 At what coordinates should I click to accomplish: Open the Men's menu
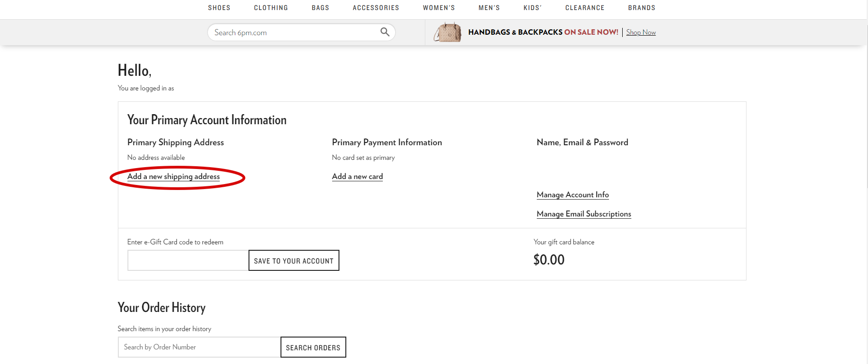(x=489, y=8)
